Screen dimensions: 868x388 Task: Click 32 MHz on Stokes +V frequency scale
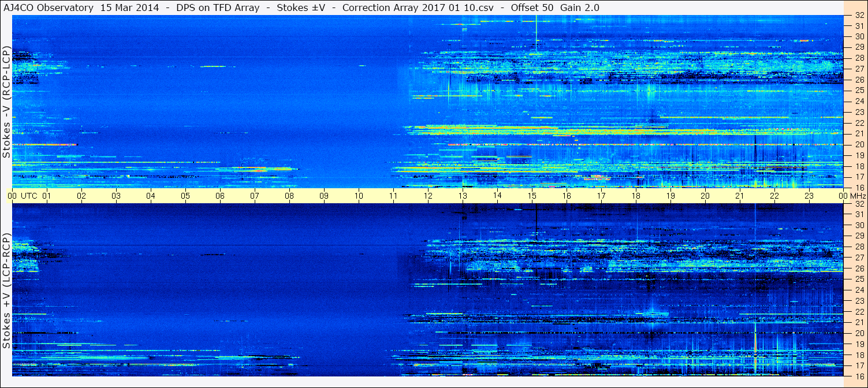coord(859,204)
